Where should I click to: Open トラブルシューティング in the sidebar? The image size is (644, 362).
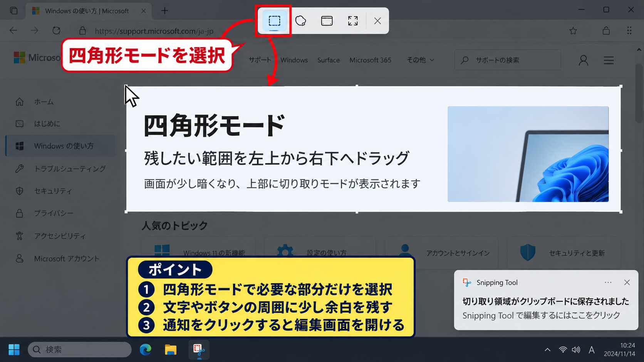click(60, 168)
